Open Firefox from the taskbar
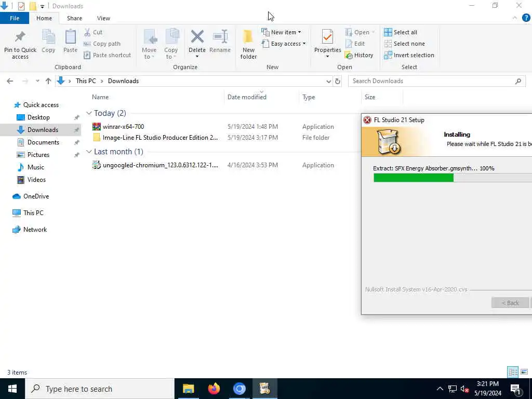 tap(214, 389)
